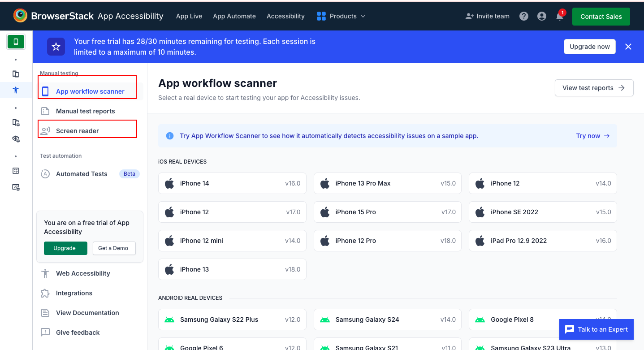The width and height of the screenshot is (644, 350).
Task: Open the user account profile icon
Action: 542,16
